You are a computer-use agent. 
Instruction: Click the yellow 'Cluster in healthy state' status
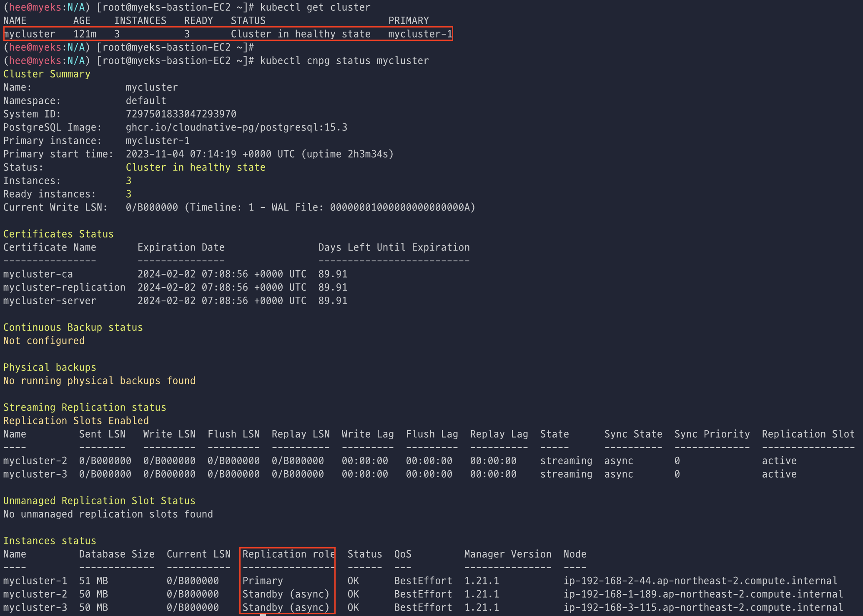click(196, 168)
